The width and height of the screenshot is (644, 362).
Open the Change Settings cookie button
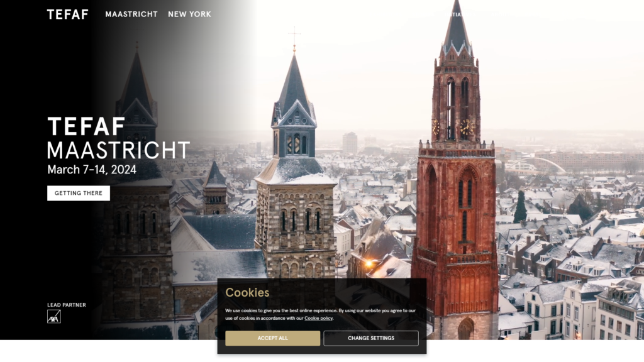371,338
